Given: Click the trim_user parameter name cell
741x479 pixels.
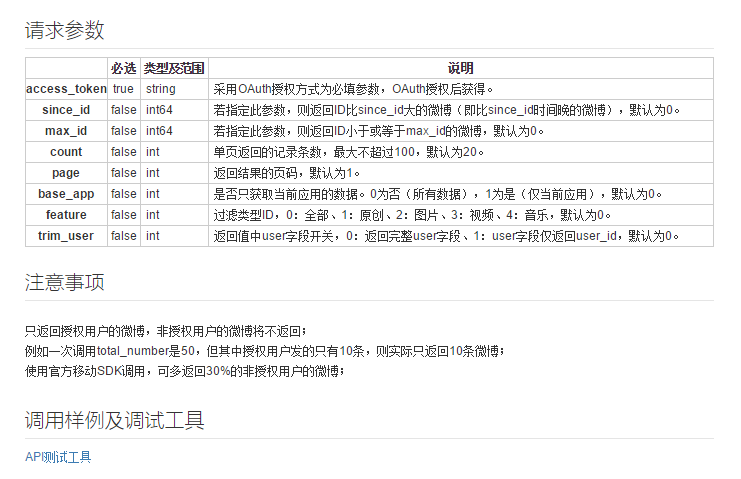Looking at the screenshot, I should pyautogui.click(x=66, y=236).
